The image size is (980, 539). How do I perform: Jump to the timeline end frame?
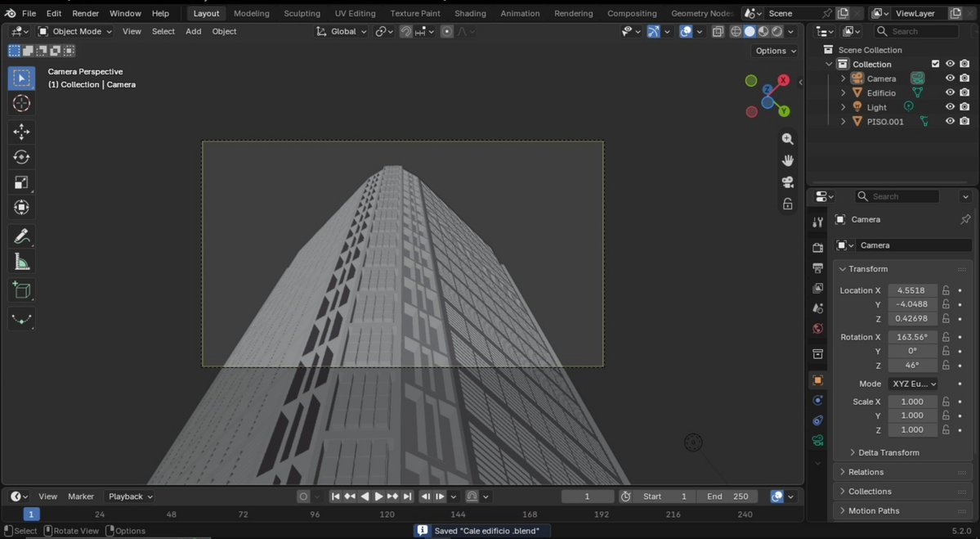click(408, 496)
